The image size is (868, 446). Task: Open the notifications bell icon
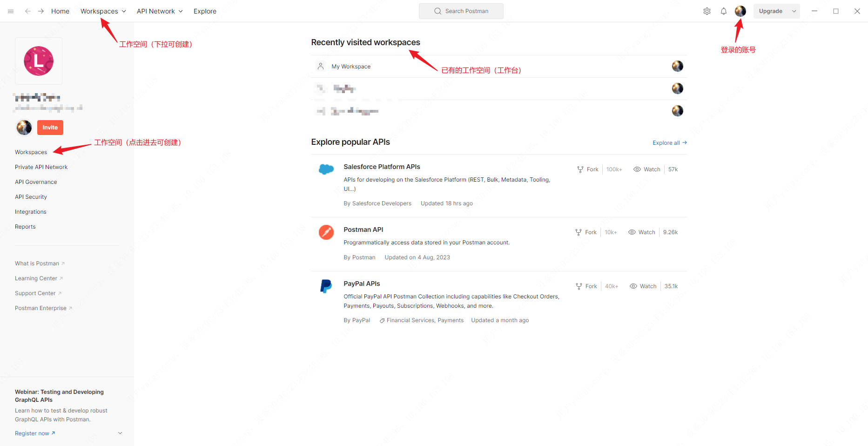724,11
